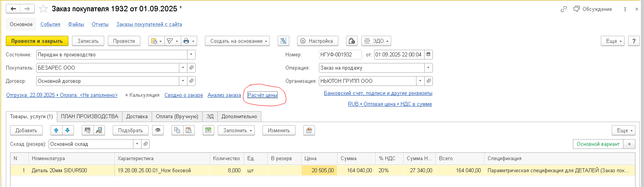Toggle the eye visibility button
The image size is (644, 187).
pyautogui.click(x=158, y=130)
